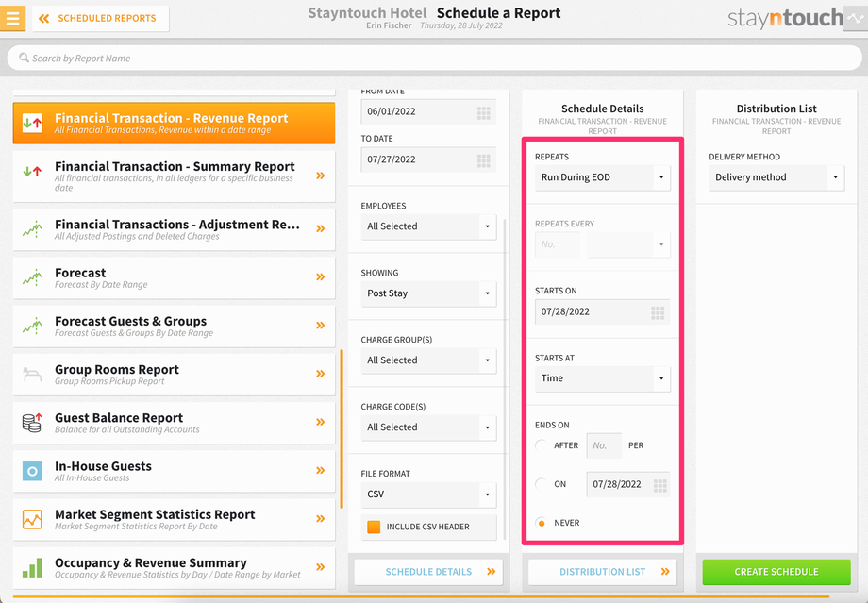Select the Ends On date radio button
Image resolution: width=868 pixels, height=603 pixels.
pyautogui.click(x=542, y=484)
